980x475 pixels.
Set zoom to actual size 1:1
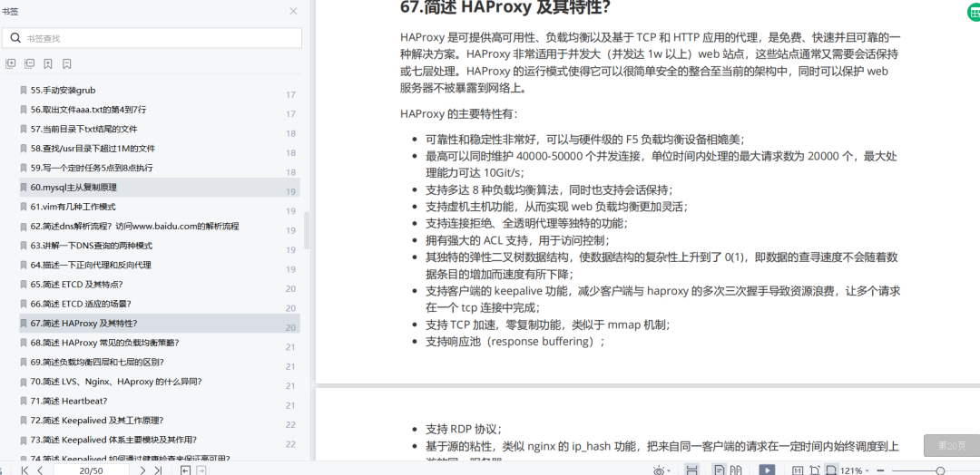coord(798,470)
